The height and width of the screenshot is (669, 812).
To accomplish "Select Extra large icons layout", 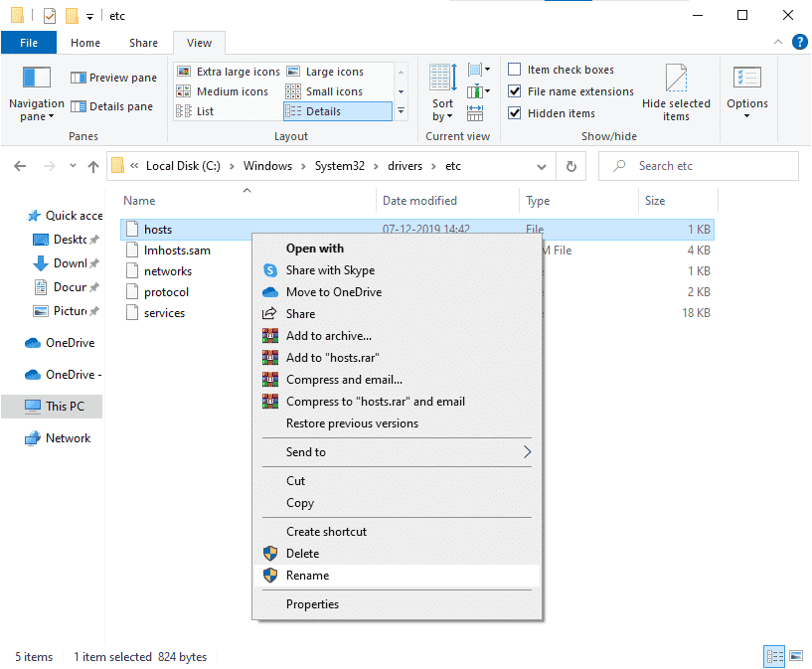I will click(x=229, y=72).
